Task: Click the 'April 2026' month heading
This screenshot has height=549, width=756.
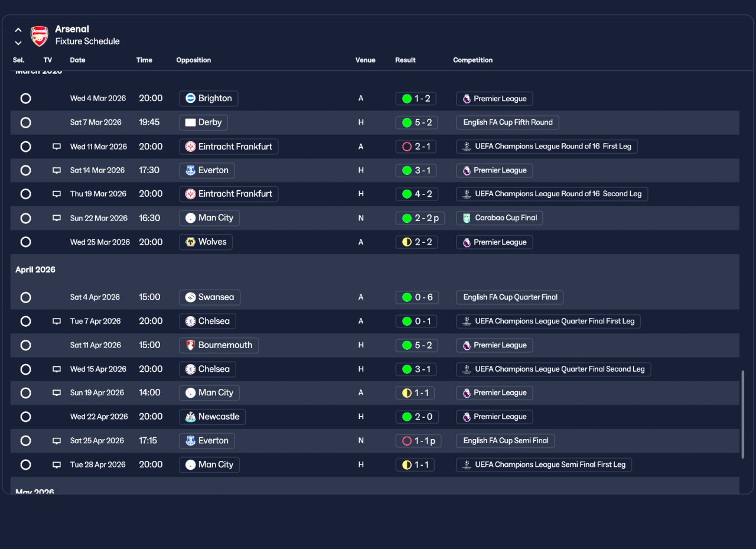Action: click(x=35, y=269)
